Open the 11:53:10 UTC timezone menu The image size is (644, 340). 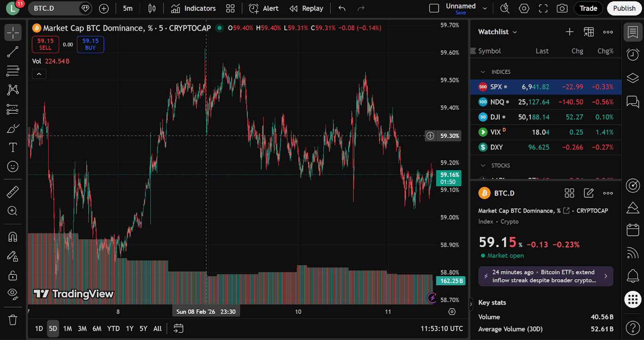[441, 329]
